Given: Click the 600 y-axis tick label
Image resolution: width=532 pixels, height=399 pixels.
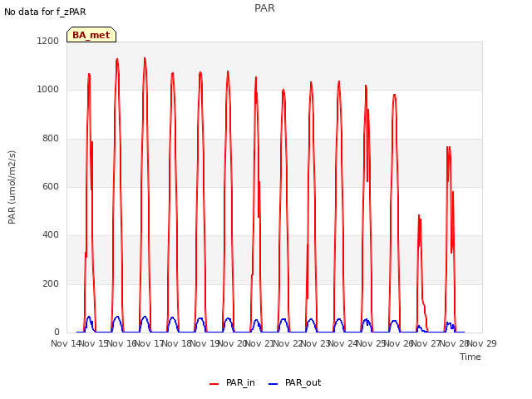Looking at the screenshot, I should 51,186.
